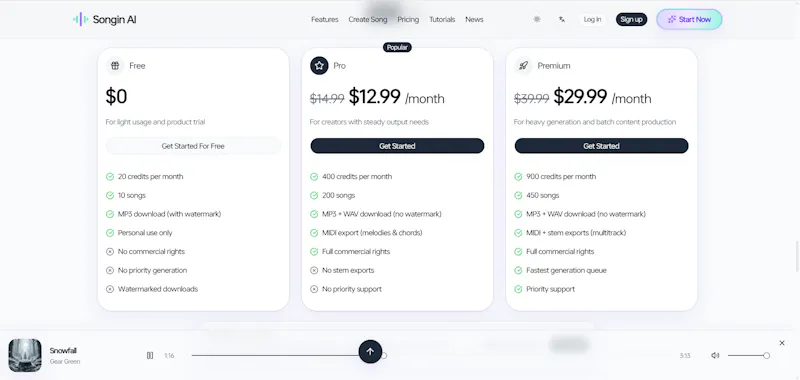800x380 pixels.
Task: Click the Gear Green artist name
Action: click(x=65, y=362)
